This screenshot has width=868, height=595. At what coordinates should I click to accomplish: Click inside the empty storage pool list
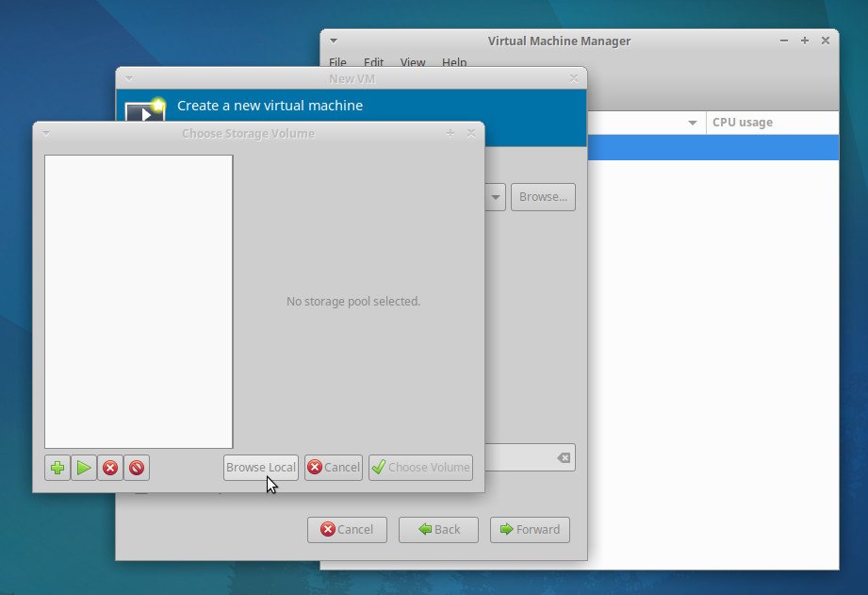139,302
